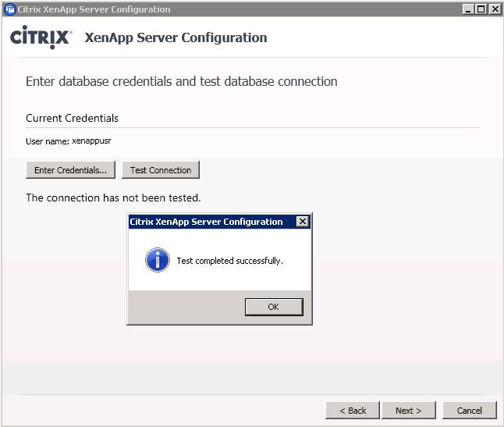The image size is (504, 427).
Task: Close the main XenApp Configuration window
Action: click(x=495, y=9)
